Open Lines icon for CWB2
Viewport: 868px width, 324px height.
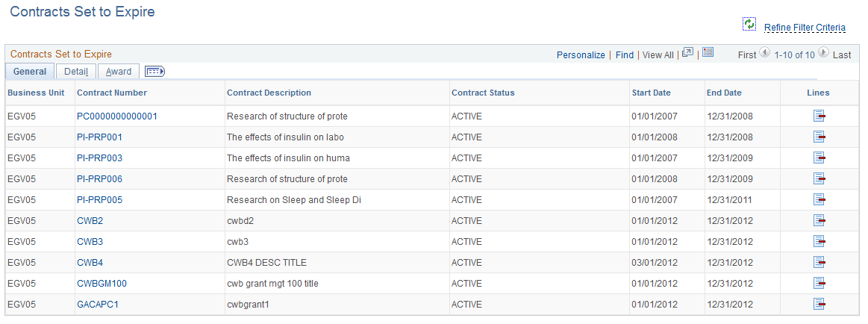[819, 220]
